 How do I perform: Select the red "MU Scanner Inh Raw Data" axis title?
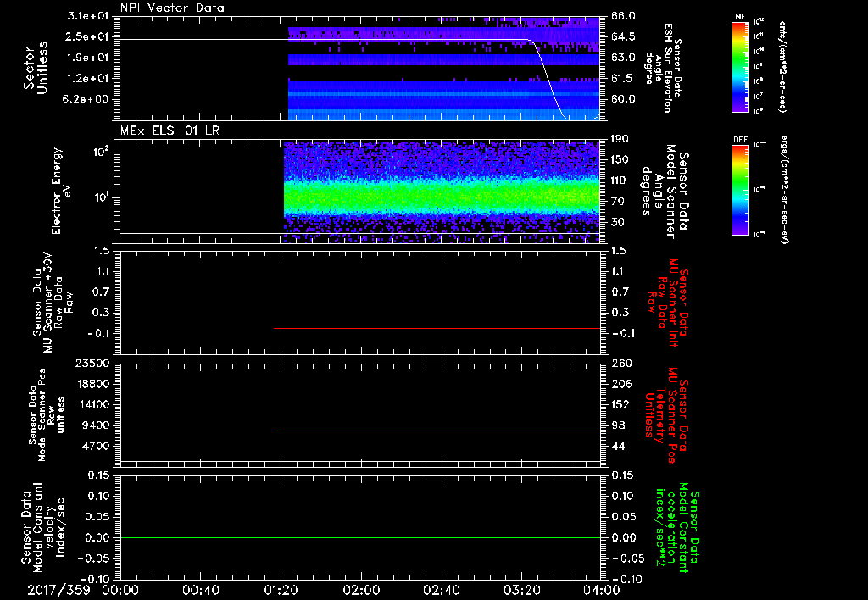pyautogui.click(x=668, y=303)
